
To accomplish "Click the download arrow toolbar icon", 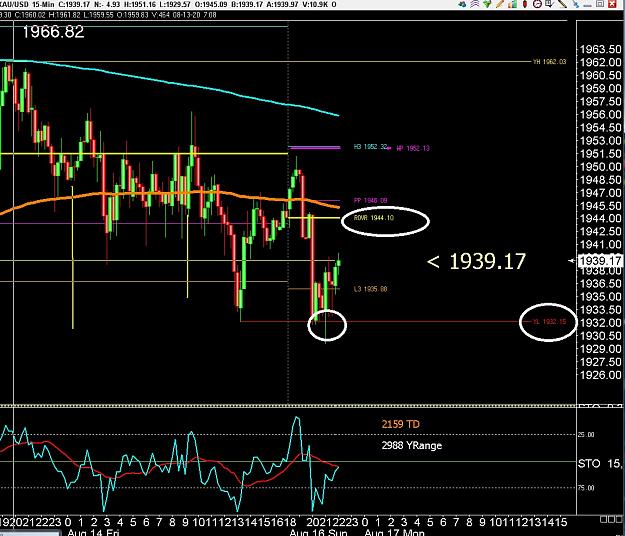I will (x=549, y=4).
